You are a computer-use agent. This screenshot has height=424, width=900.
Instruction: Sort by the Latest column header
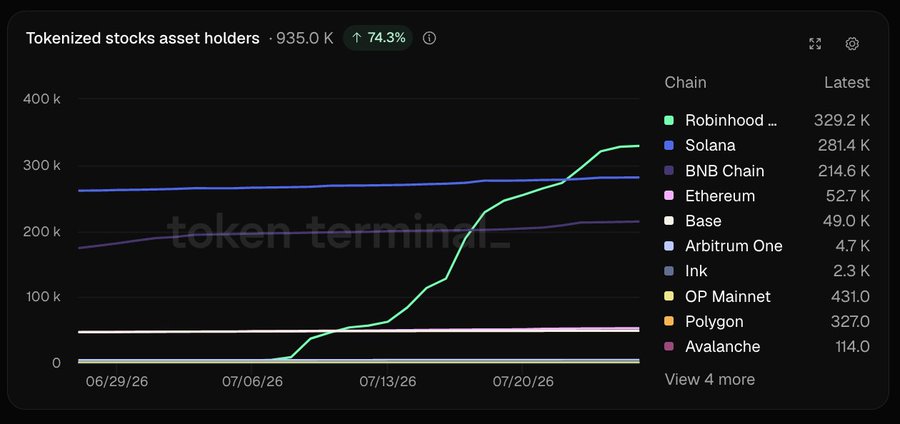(x=847, y=83)
